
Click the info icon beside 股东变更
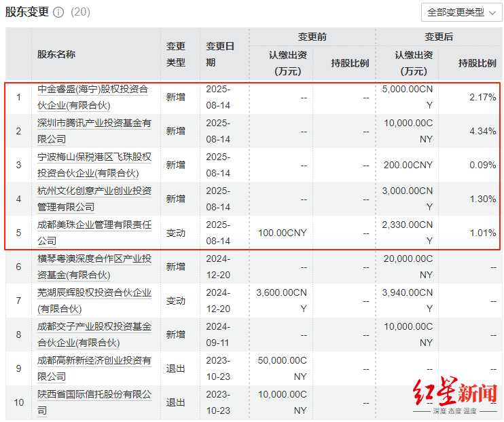click(58, 12)
